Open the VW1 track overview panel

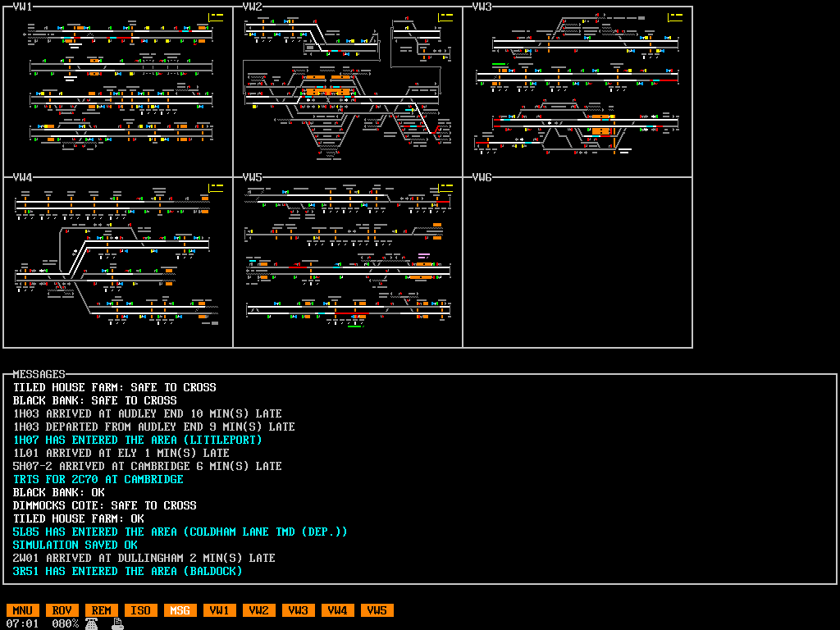[x=118, y=92]
